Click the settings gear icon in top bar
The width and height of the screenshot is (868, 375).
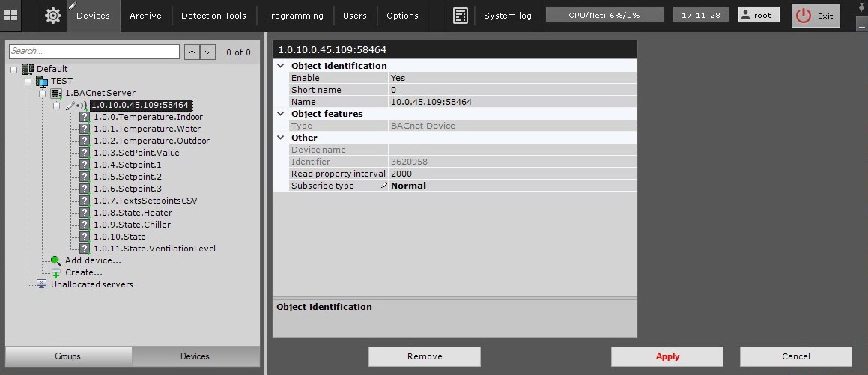[x=53, y=16]
